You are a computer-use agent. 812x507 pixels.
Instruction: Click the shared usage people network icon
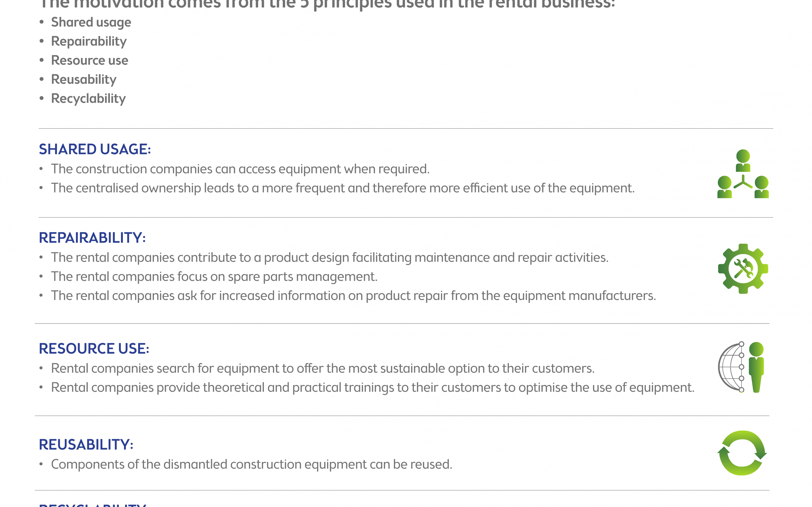click(x=743, y=174)
